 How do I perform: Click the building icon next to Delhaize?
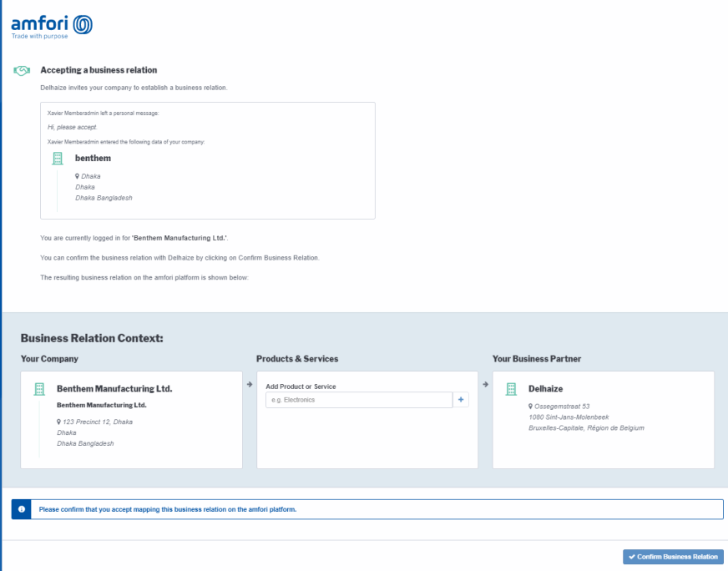point(511,389)
